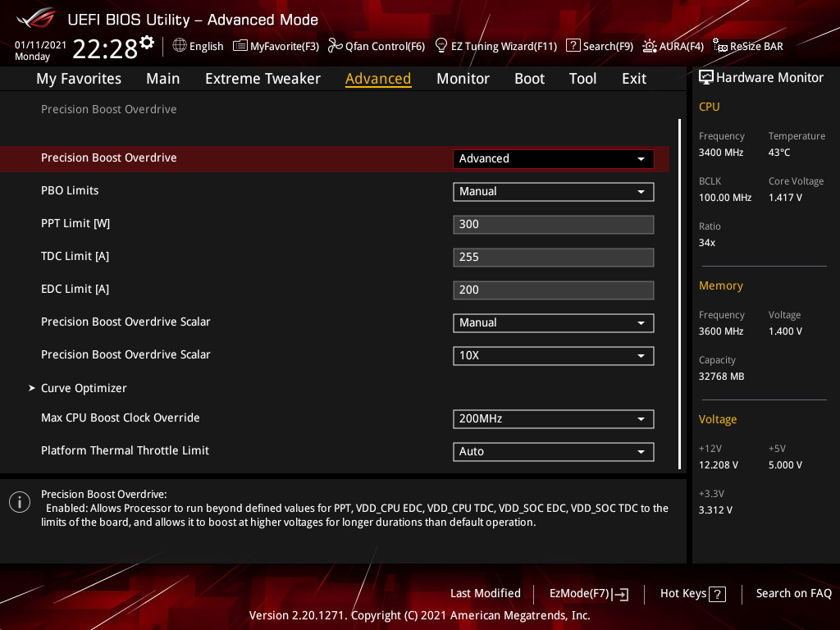Open Search(F9) question mark icon

573,46
